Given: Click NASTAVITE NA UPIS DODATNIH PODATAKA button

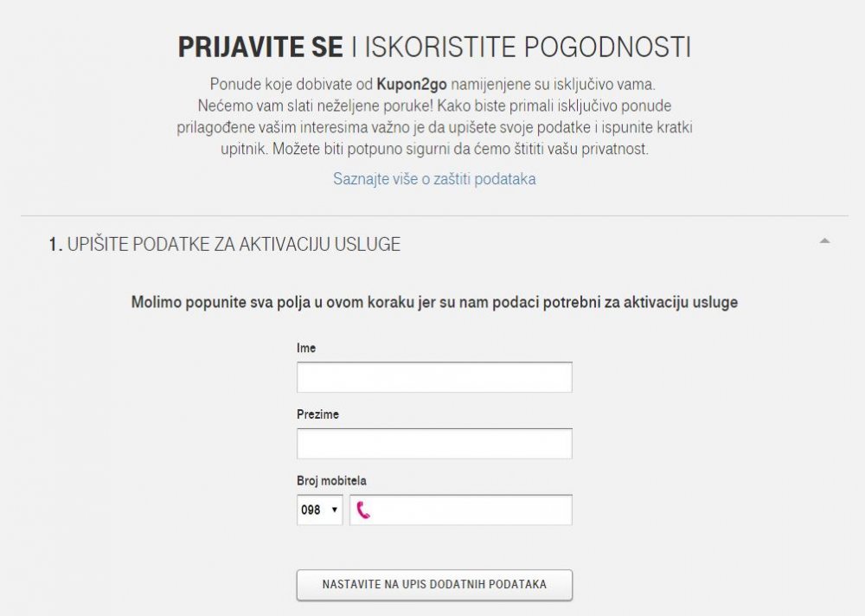Looking at the screenshot, I should coord(434,585).
